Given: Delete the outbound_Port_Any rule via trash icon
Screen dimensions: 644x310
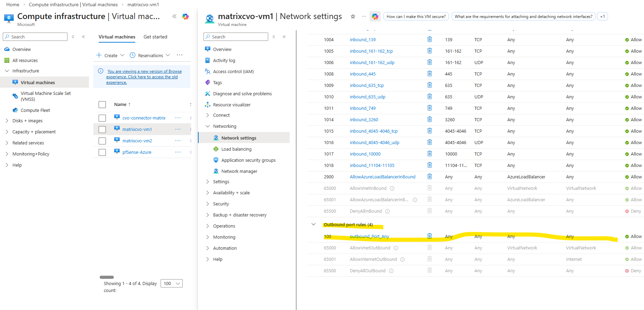Looking at the screenshot, I should (429, 236).
